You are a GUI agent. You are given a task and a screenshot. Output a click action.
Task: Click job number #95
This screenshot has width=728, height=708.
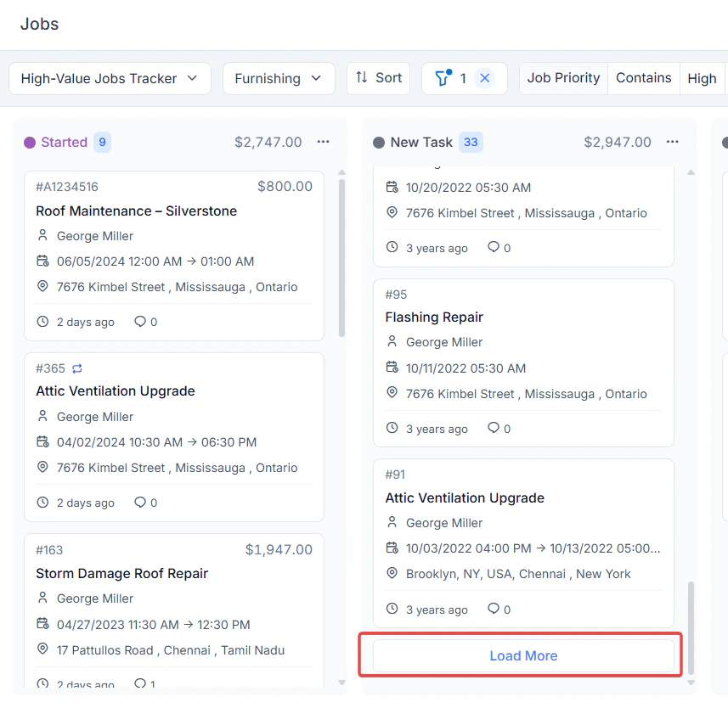click(x=396, y=295)
